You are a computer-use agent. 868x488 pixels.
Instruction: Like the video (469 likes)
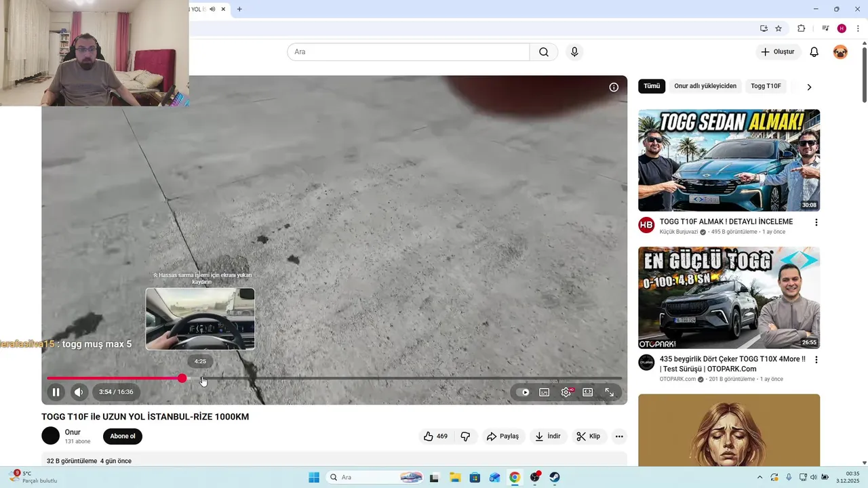tap(435, 436)
